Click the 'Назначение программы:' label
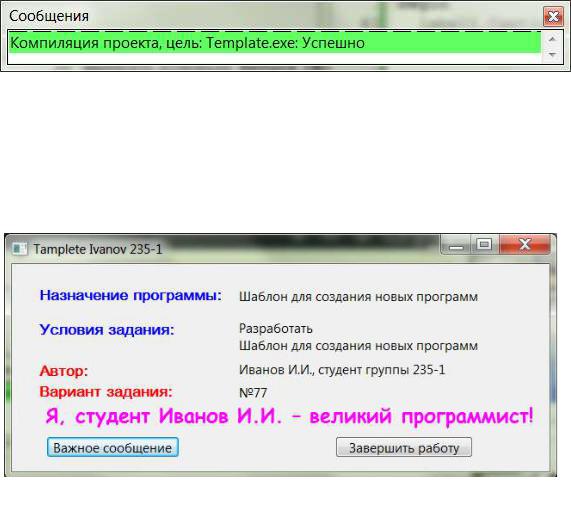Screen dimensions: 571x513 130,295
